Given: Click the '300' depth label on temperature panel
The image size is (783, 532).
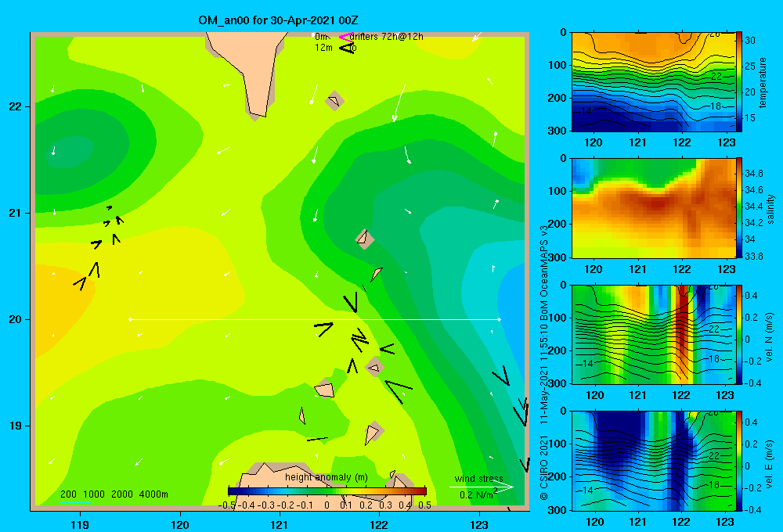Looking at the screenshot, I should pos(557,131).
